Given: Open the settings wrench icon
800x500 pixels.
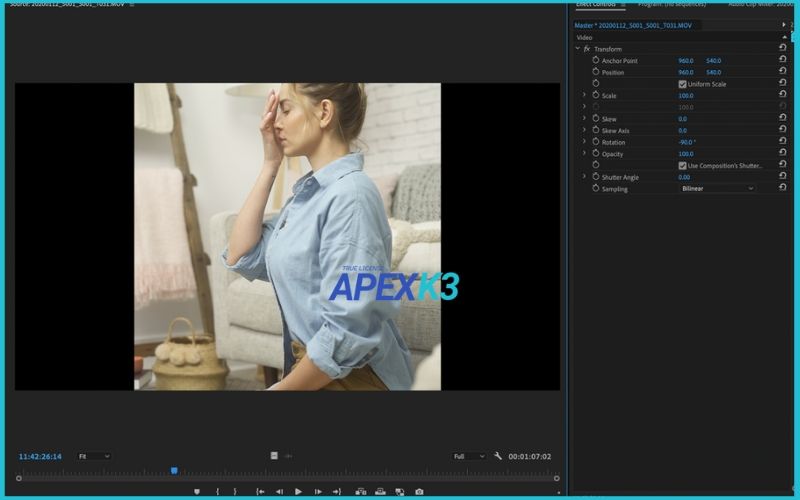Looking at the screenshot, I should click(498, 456).
